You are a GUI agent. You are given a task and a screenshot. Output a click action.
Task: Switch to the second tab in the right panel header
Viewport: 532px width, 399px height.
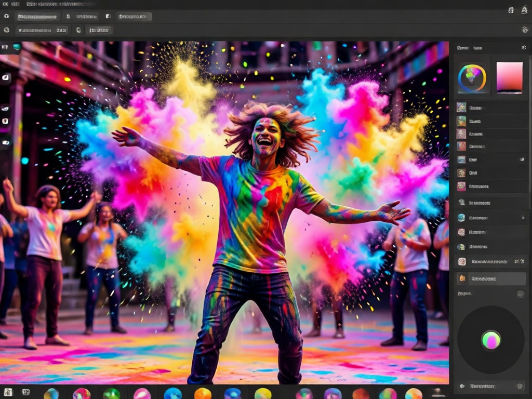(478, 48)
